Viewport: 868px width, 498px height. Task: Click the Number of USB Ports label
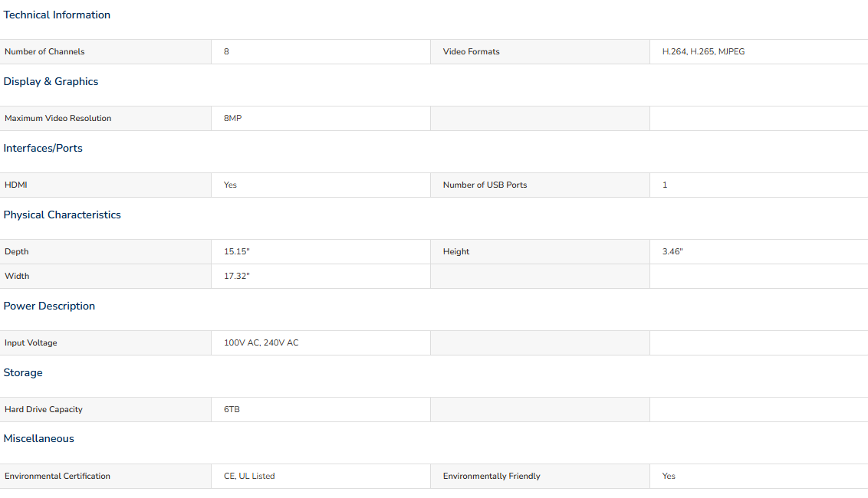[485, 185]
